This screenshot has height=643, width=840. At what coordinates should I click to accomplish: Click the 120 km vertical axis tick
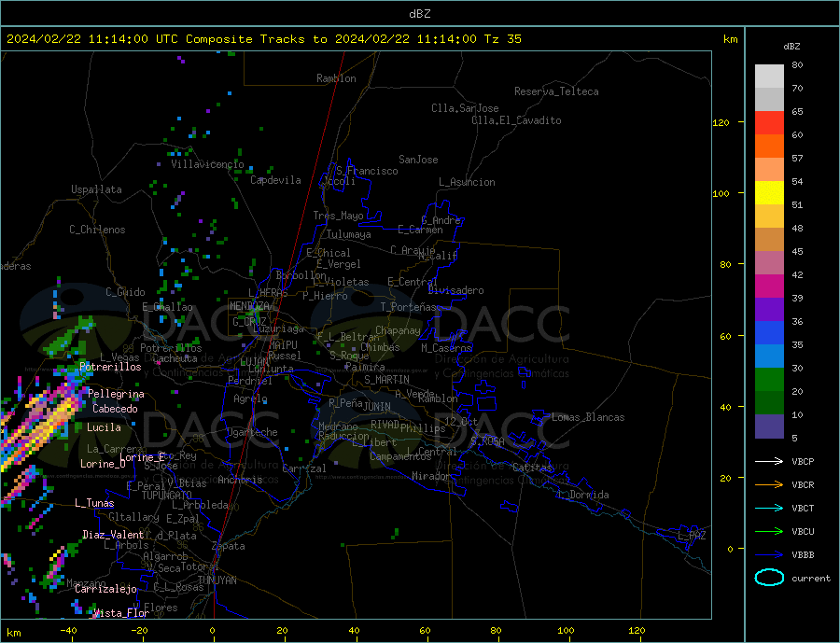pos(721,122)
